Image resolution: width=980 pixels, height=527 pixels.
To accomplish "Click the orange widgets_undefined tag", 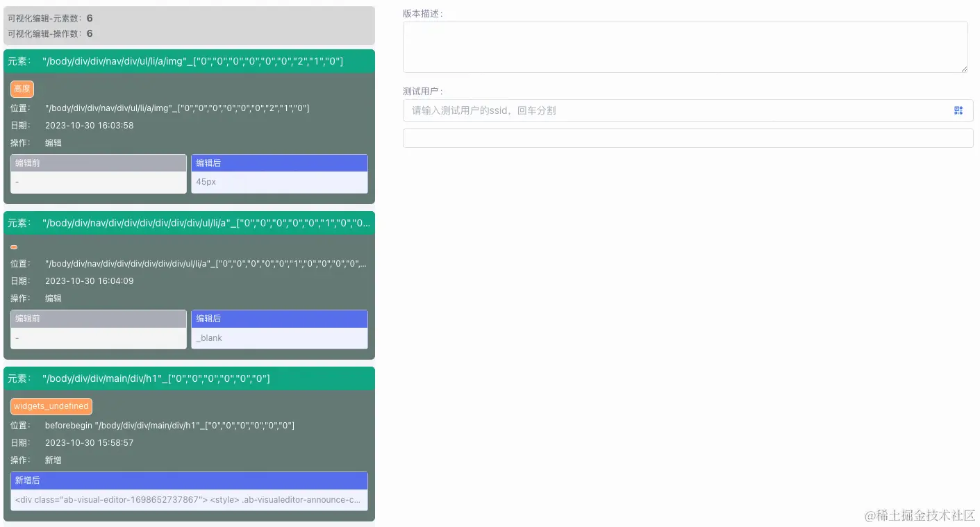I will click(x=51, y=406).
